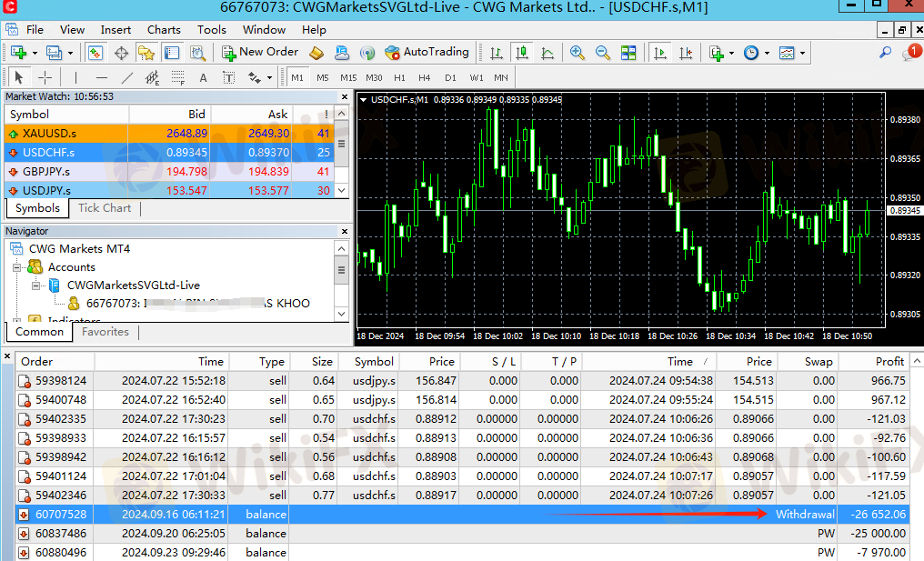924x561 pixels.
Task: Switch chart to H1 timeframe
Action: [x=399, y=77]
